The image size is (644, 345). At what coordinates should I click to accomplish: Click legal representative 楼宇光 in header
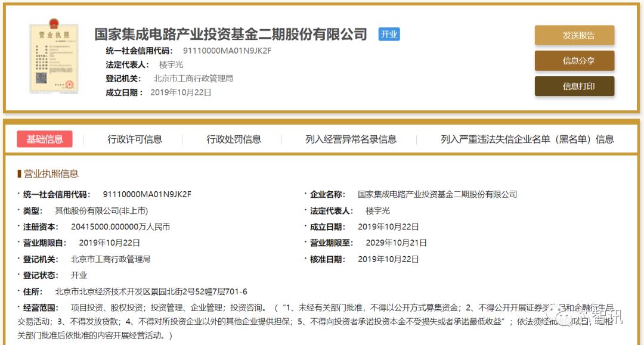tap(171, 64)
